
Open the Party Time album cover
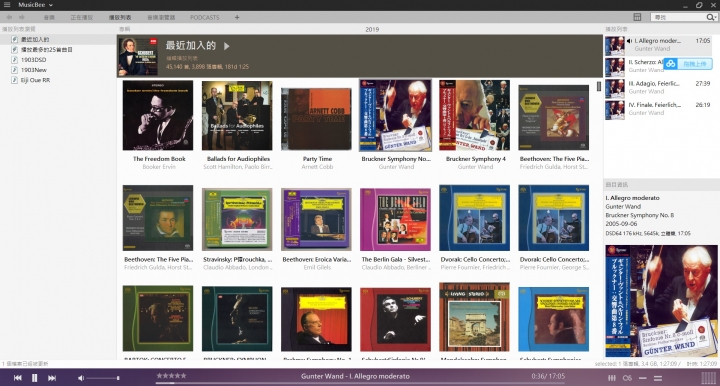(x=316, y=119)
